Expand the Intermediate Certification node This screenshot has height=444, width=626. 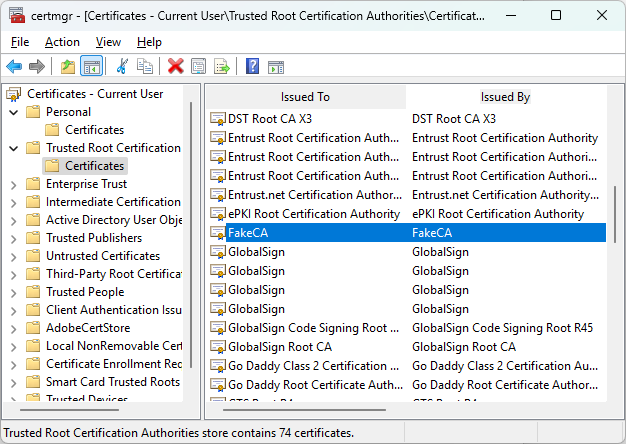coord(14,203)
